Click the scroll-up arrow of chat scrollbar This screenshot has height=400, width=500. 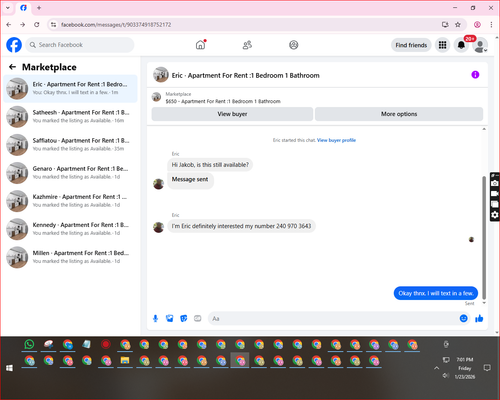(x=484, y=129)
